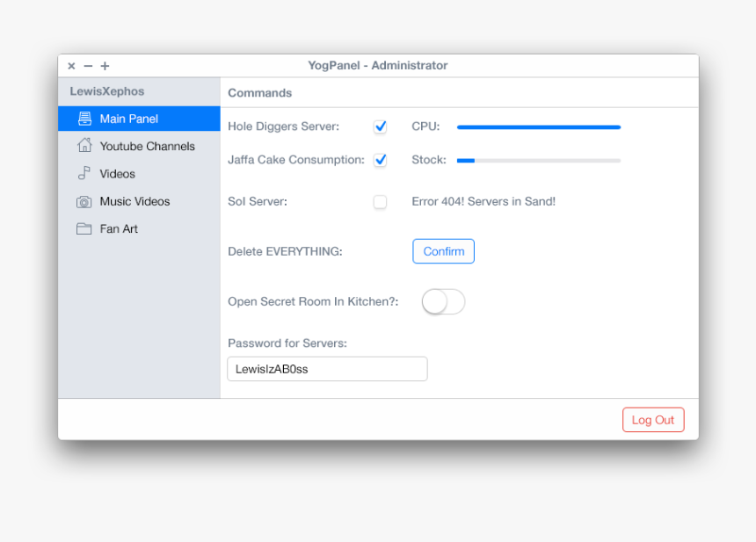Viewport: 756px width, 542px height.
Task: Click the Stock progress bar
Action: coord(538,160)
